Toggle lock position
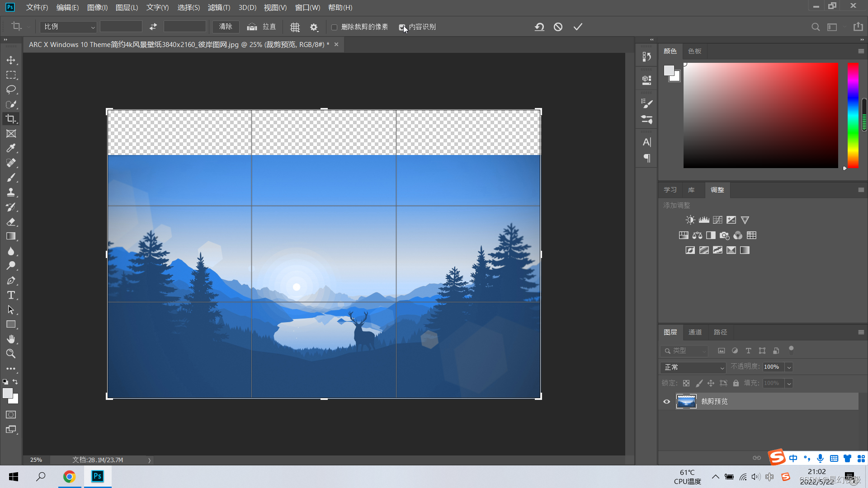 [711, 383]
